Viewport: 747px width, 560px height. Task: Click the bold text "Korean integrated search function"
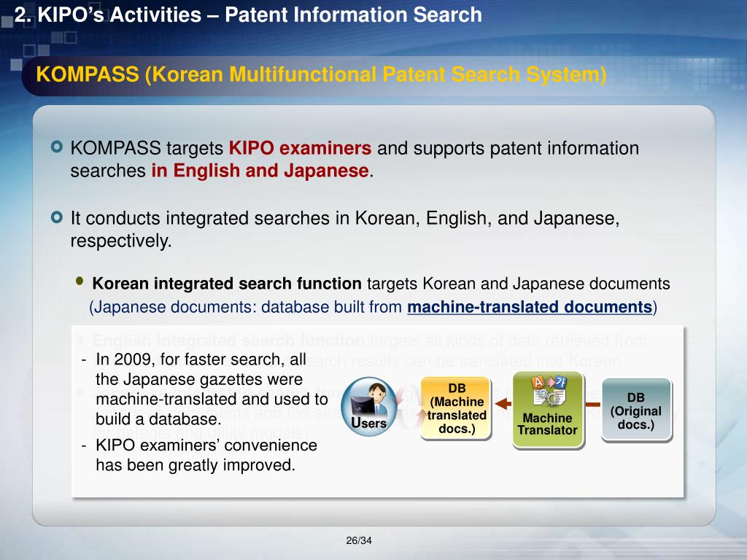(227, 284)
